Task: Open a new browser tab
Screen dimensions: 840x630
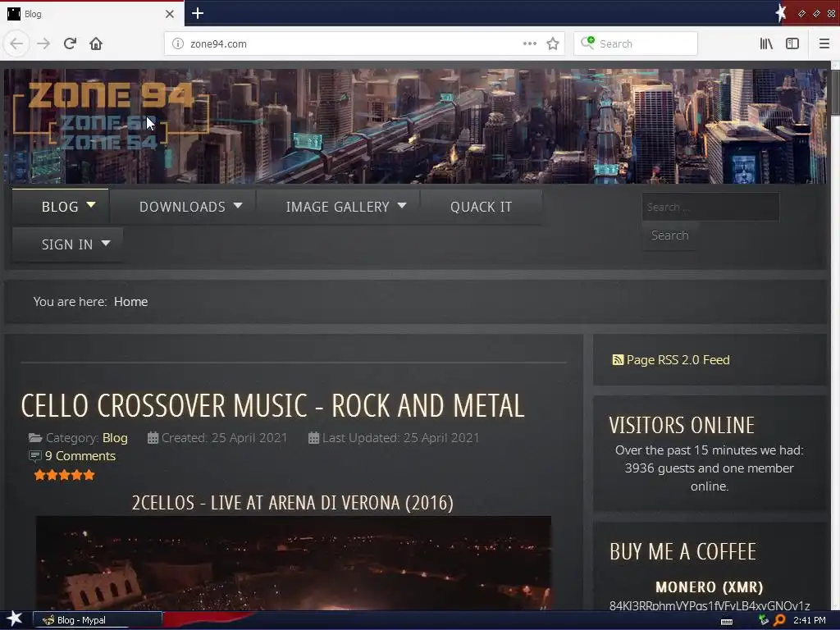Action: tap(197, 13)
